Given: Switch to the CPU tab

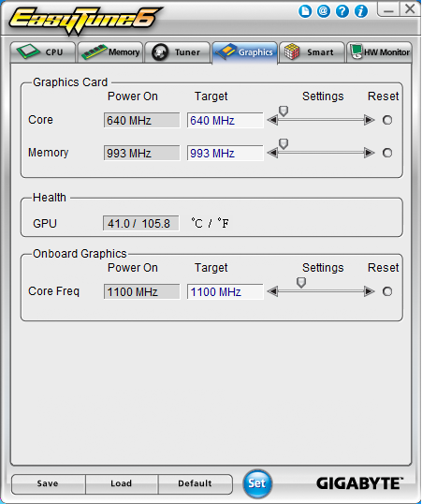Looking at the screenshot, I should pos(43,52).
